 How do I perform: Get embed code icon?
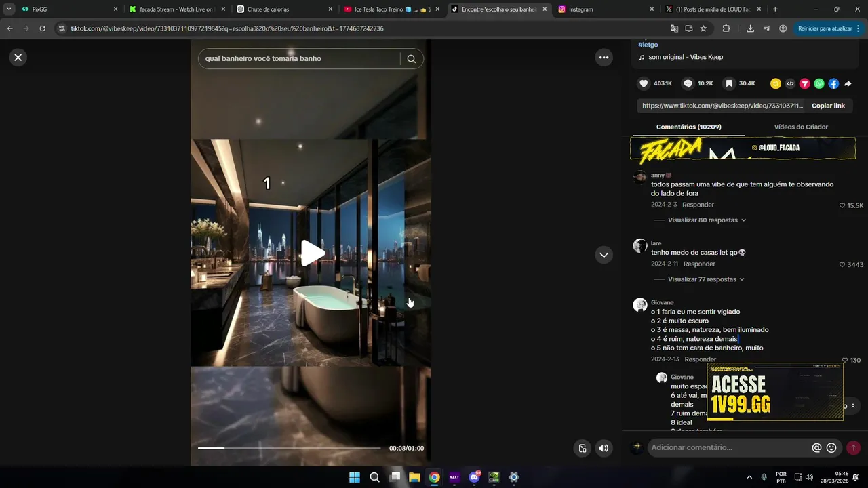(x=790, y=84)
